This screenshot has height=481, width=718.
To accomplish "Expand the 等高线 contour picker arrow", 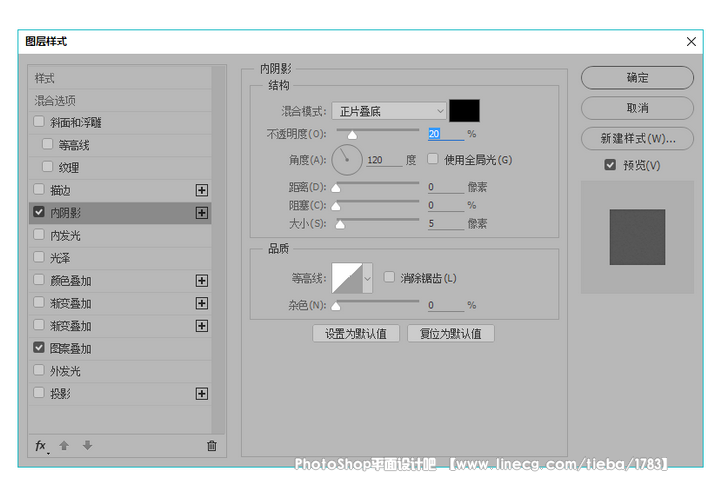I will 367,278.
